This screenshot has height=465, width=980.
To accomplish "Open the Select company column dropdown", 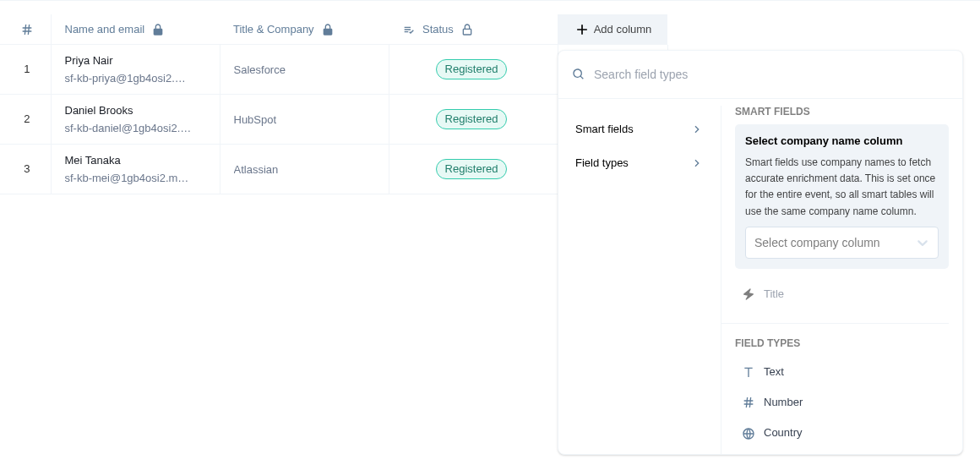I will (x=841, y=243).
